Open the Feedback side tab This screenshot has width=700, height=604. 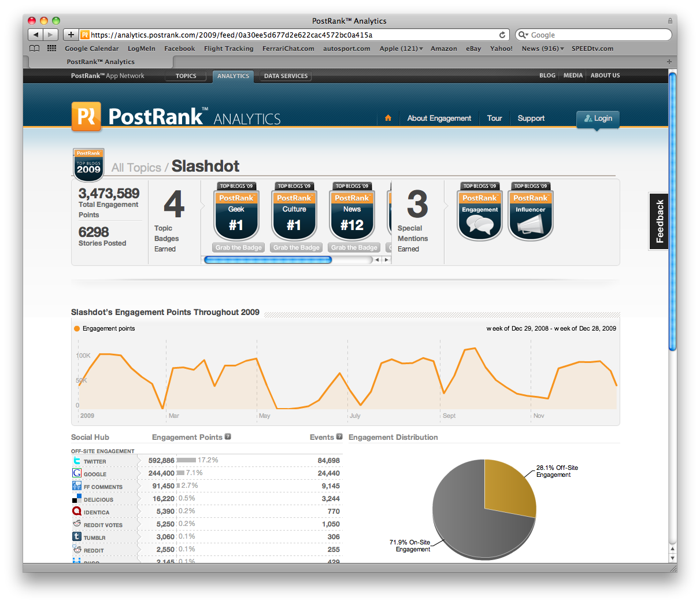tap(659, 221)
